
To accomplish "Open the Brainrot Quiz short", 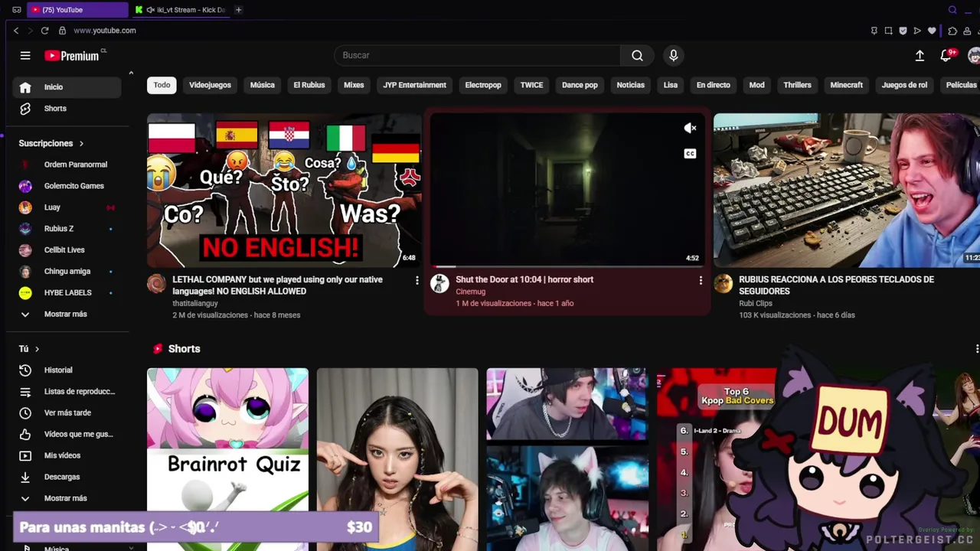I will [x=228, y=459].
